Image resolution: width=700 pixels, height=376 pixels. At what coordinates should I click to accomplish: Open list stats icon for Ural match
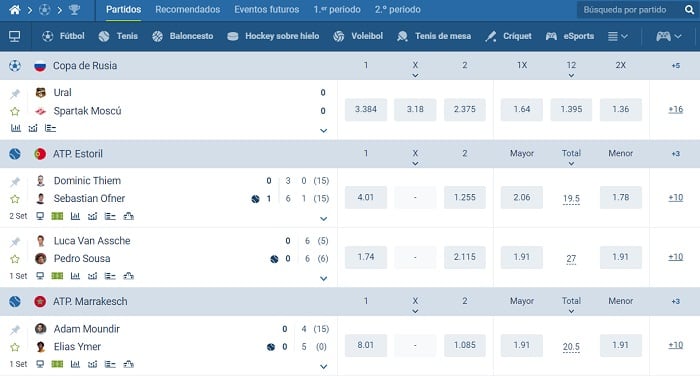50,128
